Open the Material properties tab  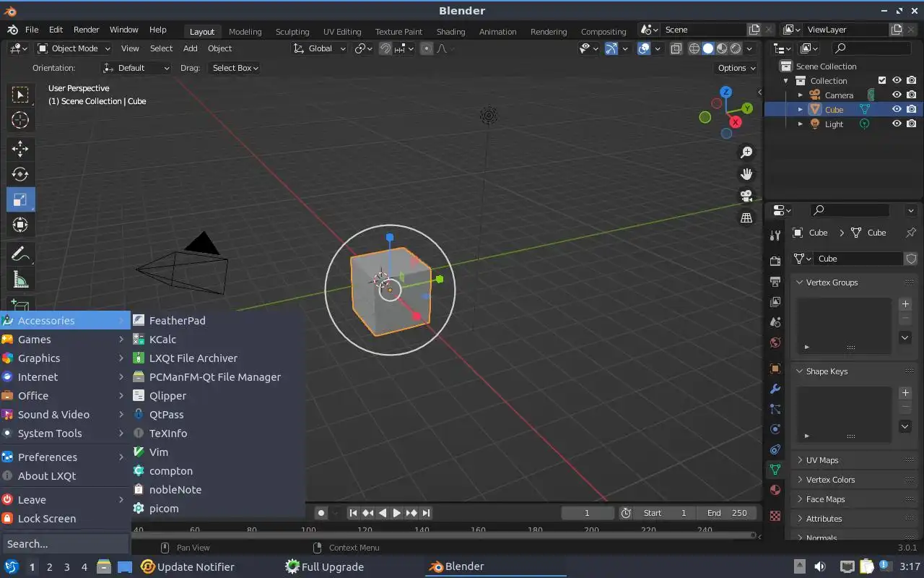(x=775, y=490)
